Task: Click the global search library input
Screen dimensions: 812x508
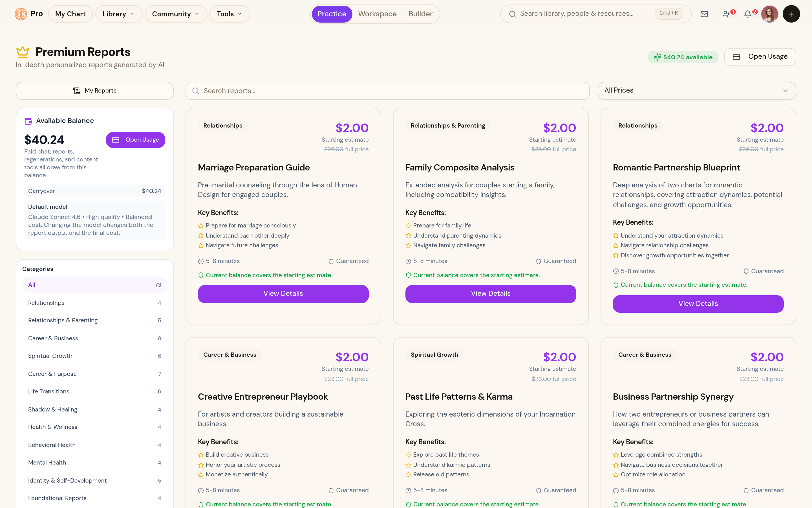Action: click(595, 14)
